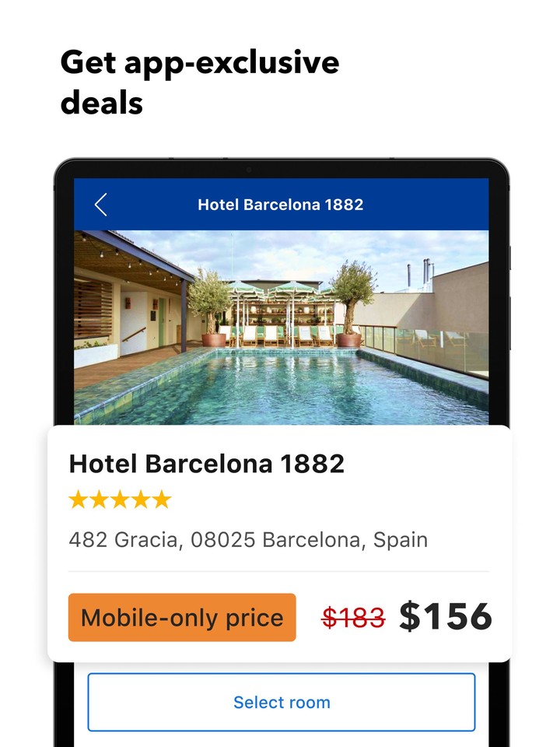Tap the Hotel Barcelona 1882 header title

(280, 205)
